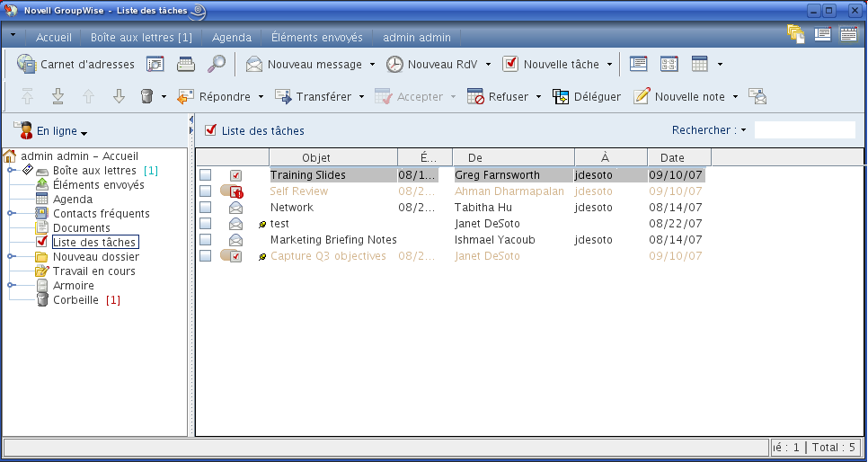Switch to Éléments envoyés tab
868x462 pixels.
tap(317, 38)
